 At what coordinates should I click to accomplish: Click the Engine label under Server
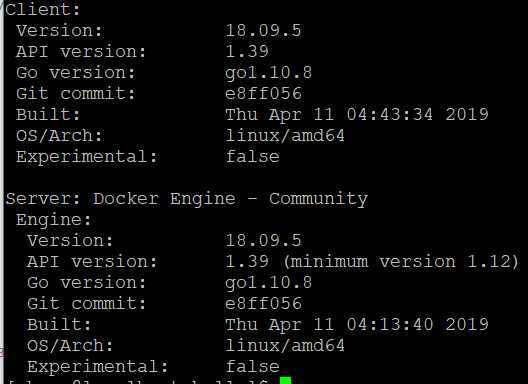pyautogui.click(x=54, y=220)
